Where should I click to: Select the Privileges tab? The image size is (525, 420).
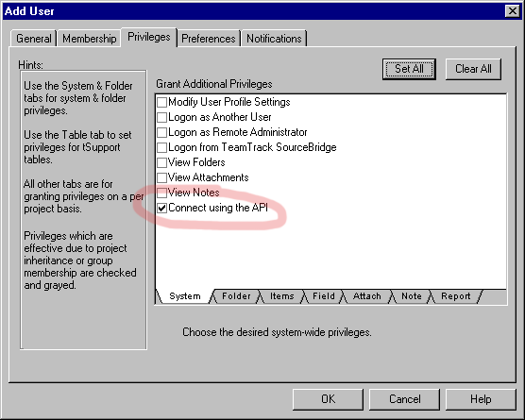[x=149, y=37]
